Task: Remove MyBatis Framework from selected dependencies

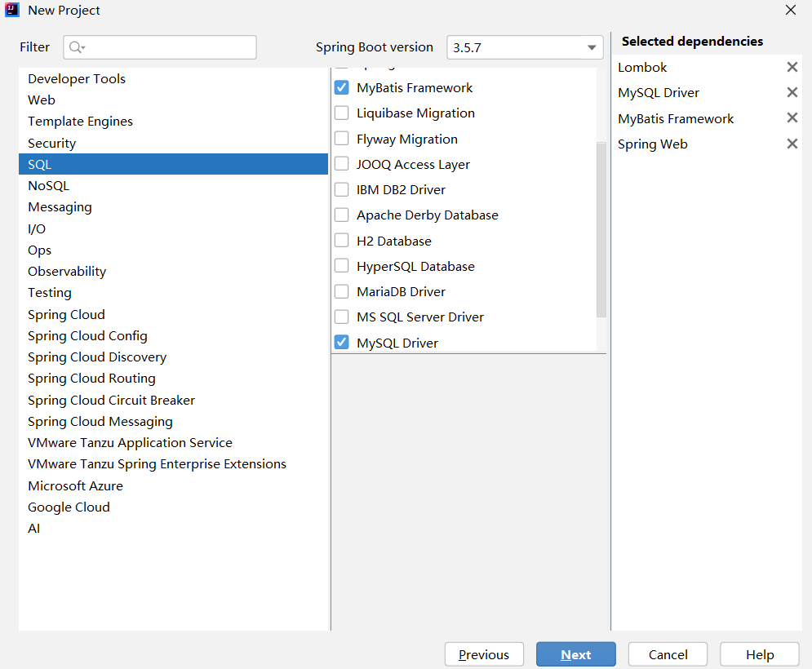Action: (x=792, y=118)
